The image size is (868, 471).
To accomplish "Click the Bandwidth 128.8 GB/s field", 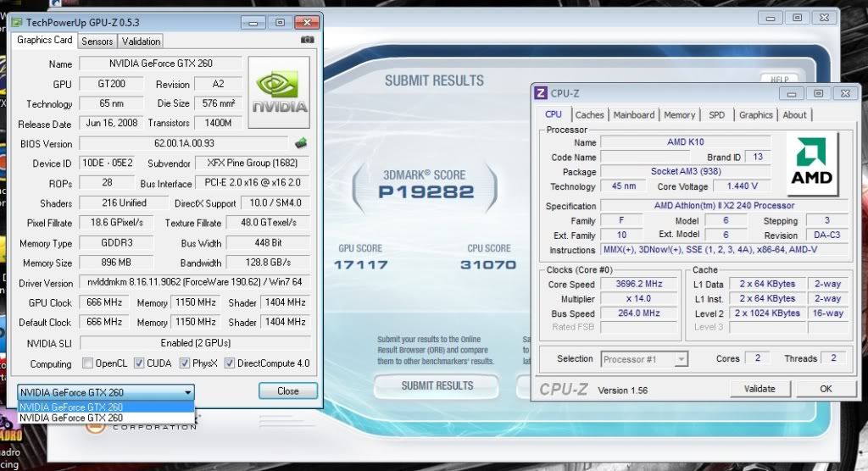I will [x=268, y=263].
